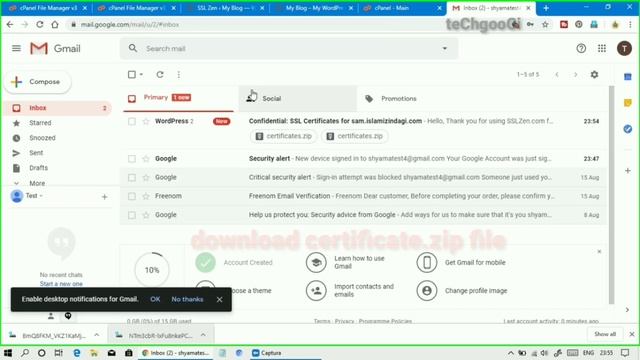Decline notifications with No thanks

click(187, 299)
